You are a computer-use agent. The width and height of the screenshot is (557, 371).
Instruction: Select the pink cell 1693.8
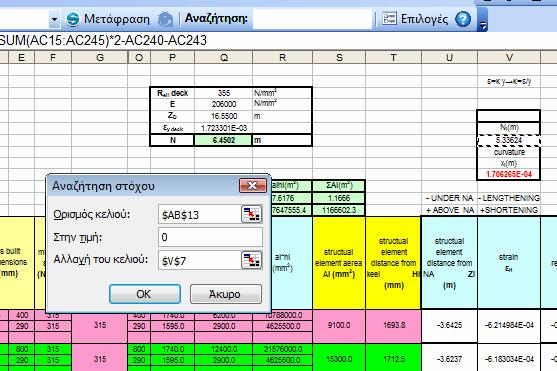tap(394, 326)
